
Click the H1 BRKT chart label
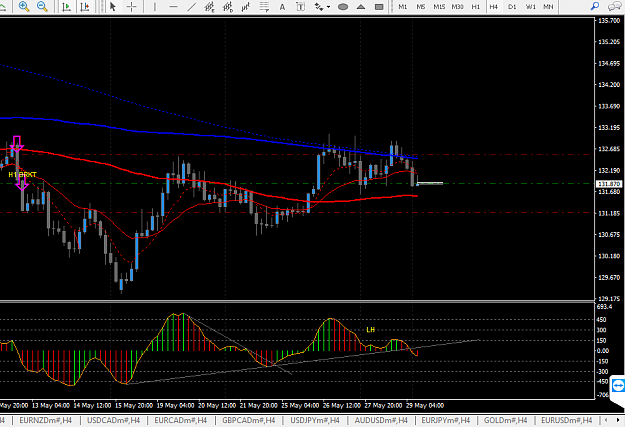[x=22, y=175]
